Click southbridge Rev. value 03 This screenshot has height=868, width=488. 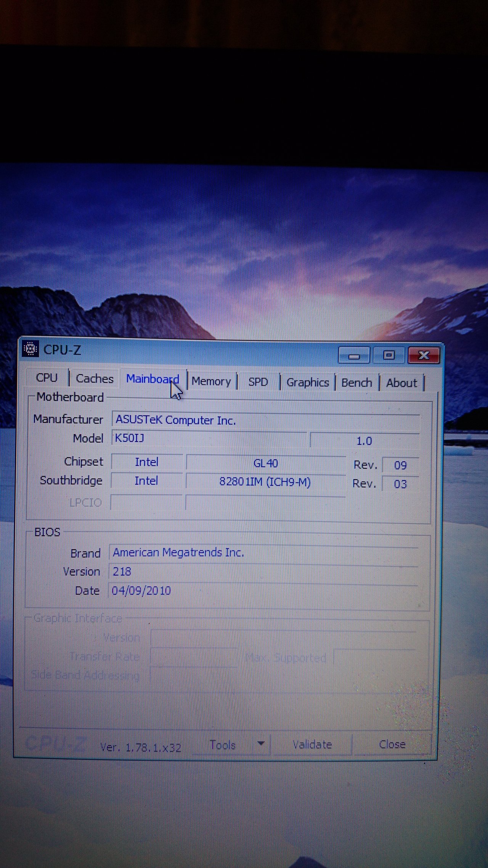(400, 484)
